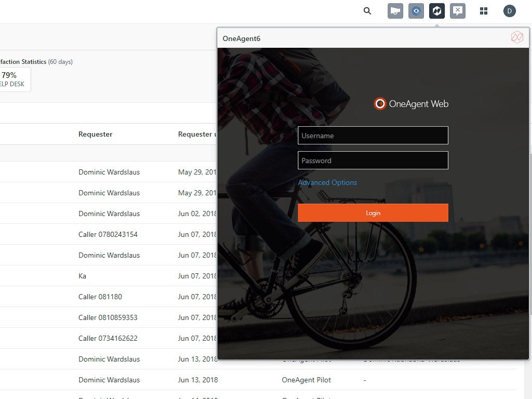Focus the Password field
This screenshot has width=532, height=399.
[373, 161]
